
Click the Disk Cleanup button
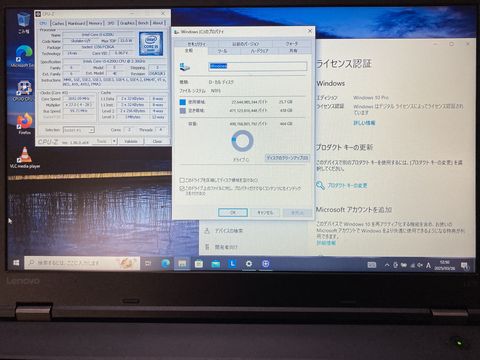click(287, 157)
